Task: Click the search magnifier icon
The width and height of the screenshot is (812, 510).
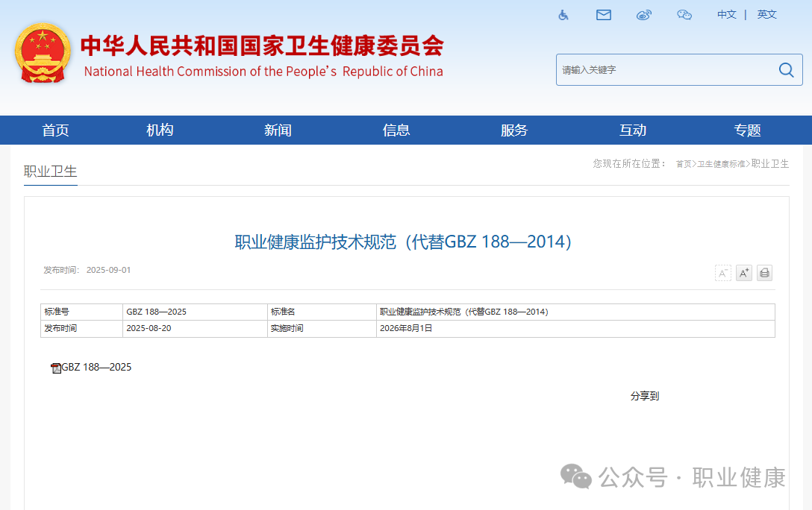Action: tap(786, 70)
